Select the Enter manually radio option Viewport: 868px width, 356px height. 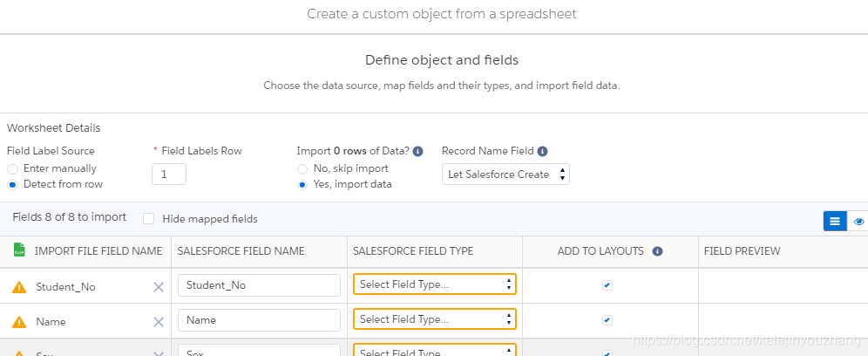tap(12, 168)
